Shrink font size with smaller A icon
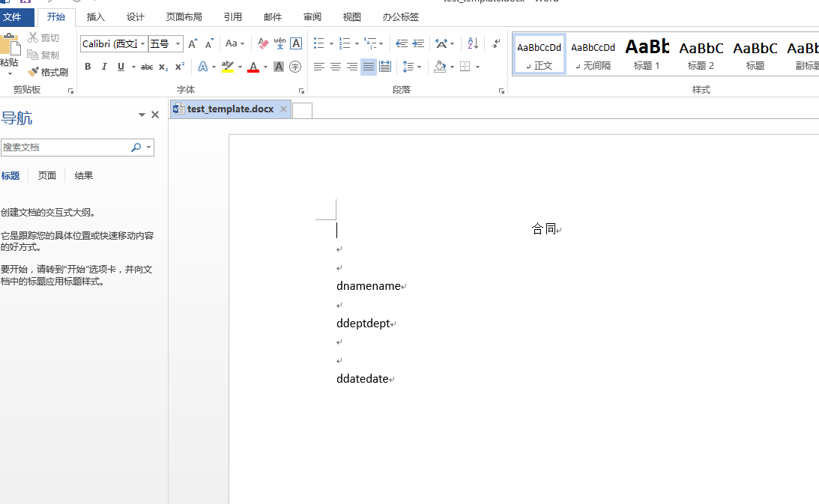Screen dimensions: 819x504 click(x=209, y=43)
